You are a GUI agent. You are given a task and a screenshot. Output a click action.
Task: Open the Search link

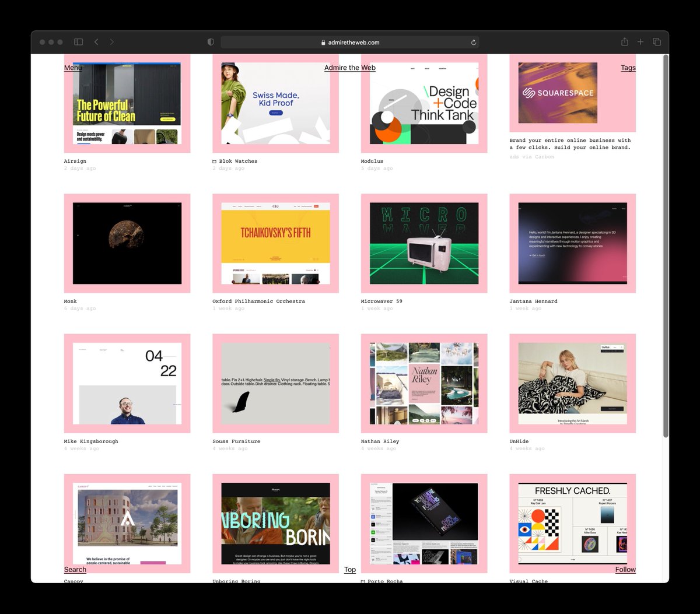point(75,570)
